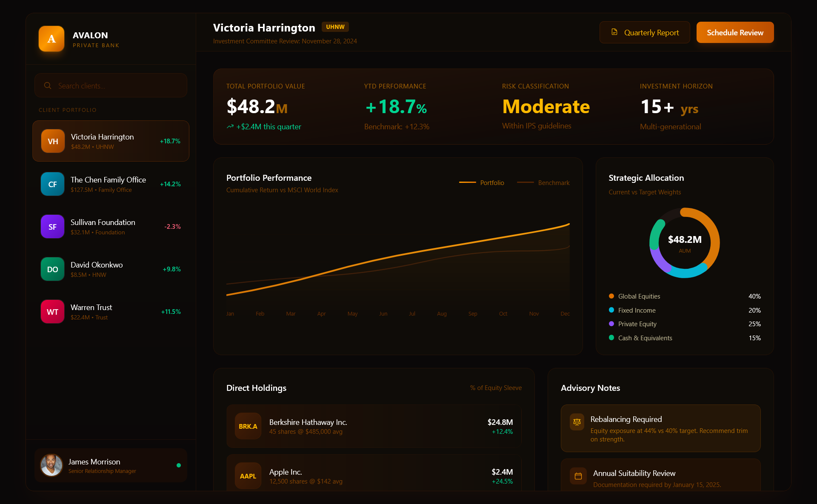Click the document icon on Quarterly Report
817x504 pixels.
[x=614, y=31]
